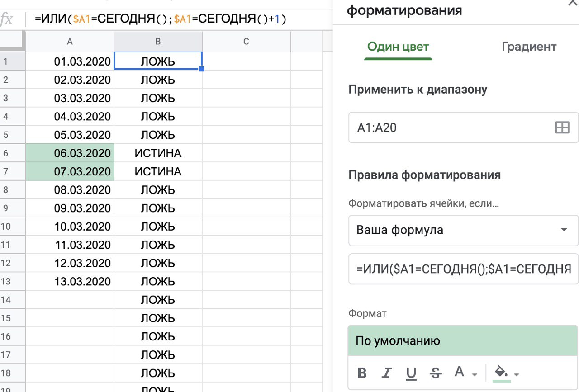Toggle bold in conditional format style

click(x=362, y=373)
